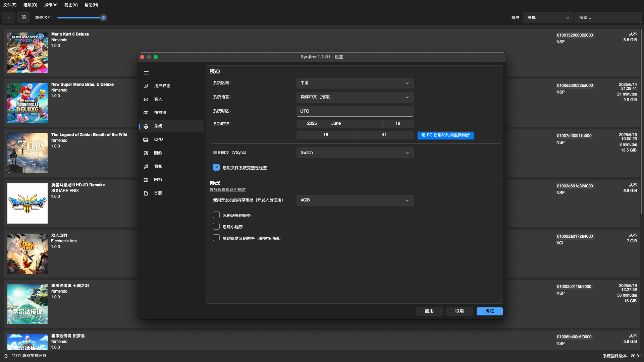The width and height of the screenshot is (644, 362).
Task: Click game ID 0100152000022000
Action: coord(575,35)
